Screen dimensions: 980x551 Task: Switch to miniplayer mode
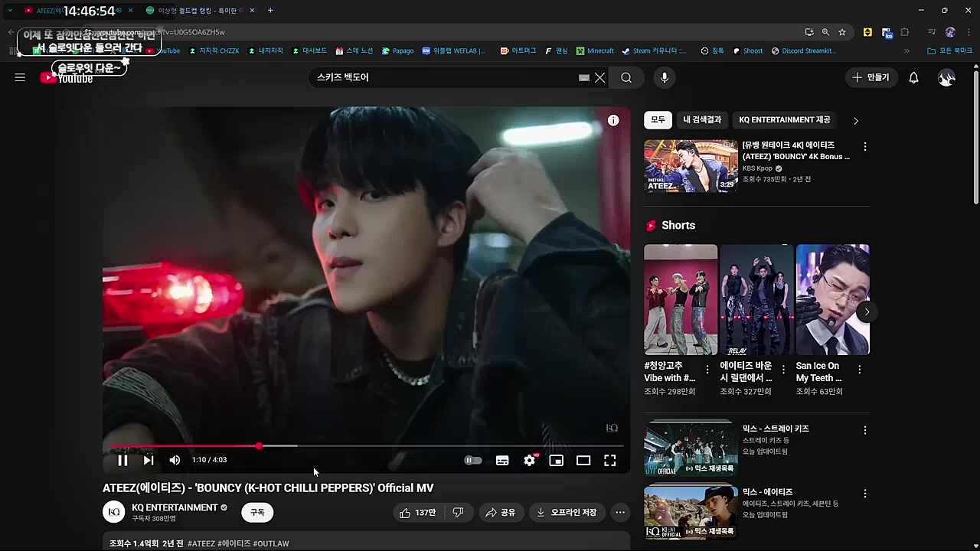point(557,460)
